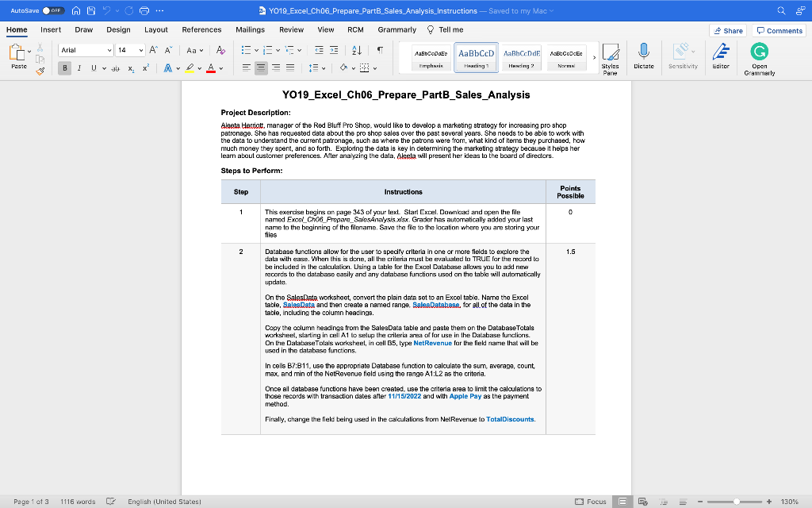
Task: Align text left
Action: pyautogui.click(x=247, y=68)
